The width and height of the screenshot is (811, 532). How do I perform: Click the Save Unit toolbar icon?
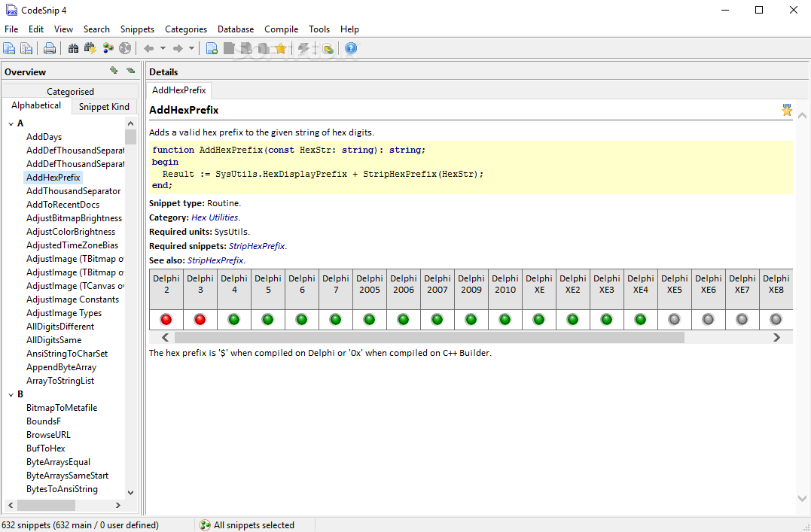(x=26, y=49)
